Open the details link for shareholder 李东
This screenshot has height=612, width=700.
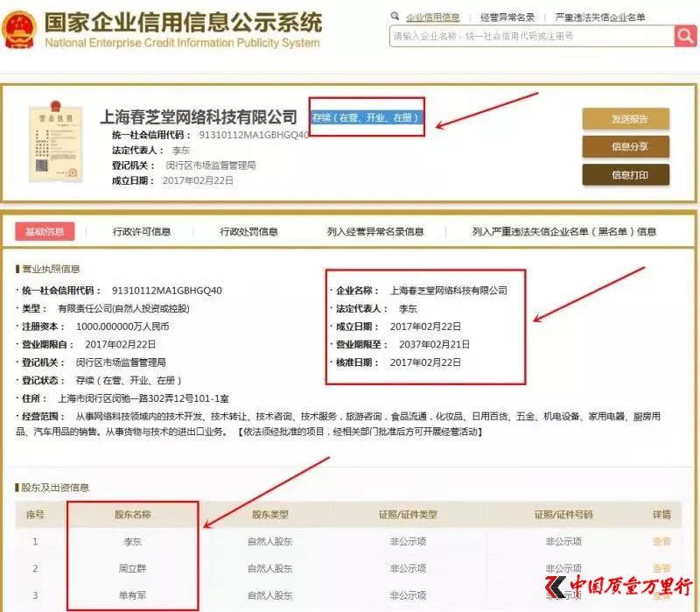point(661,541)
